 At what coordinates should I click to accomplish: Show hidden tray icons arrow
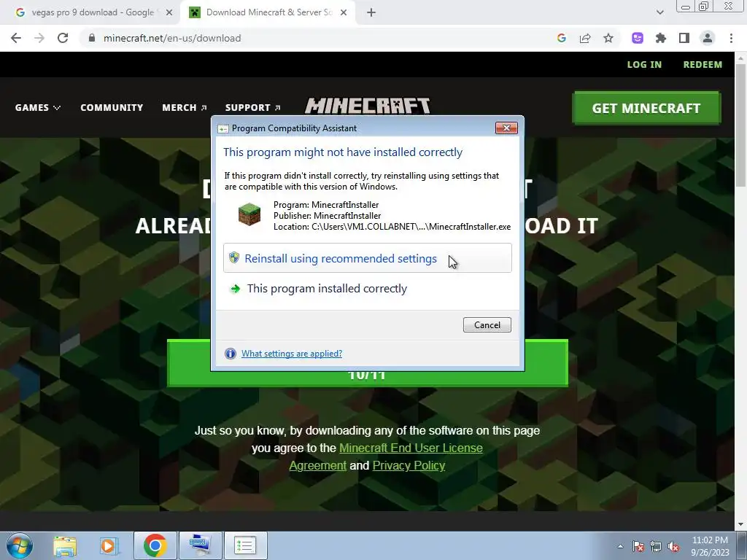coord(620,546)
